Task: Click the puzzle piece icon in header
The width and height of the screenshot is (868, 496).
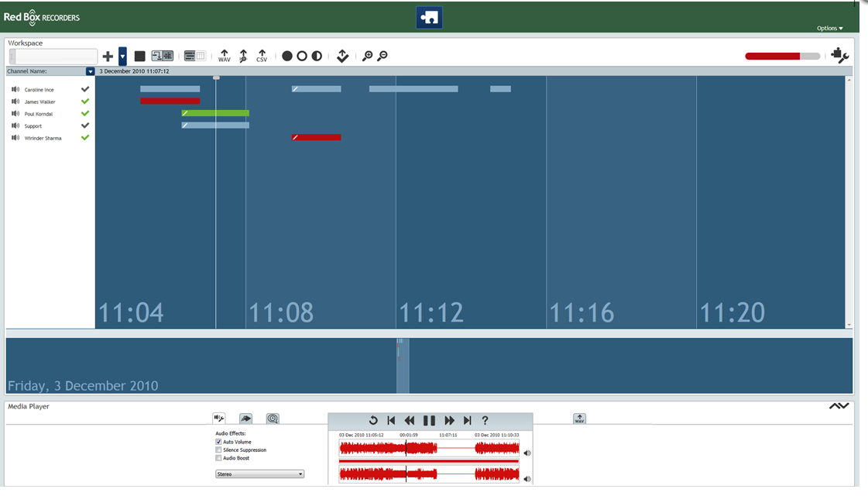Action: coord(429,17)
